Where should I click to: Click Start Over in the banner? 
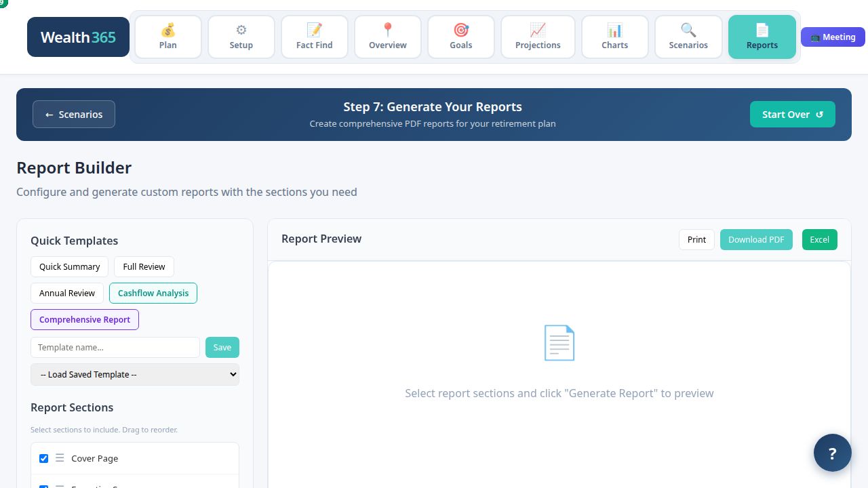click(792, 114)
